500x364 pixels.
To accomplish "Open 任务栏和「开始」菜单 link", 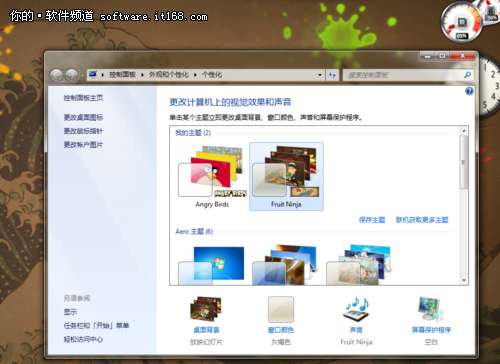I will (x=96, y=326).
